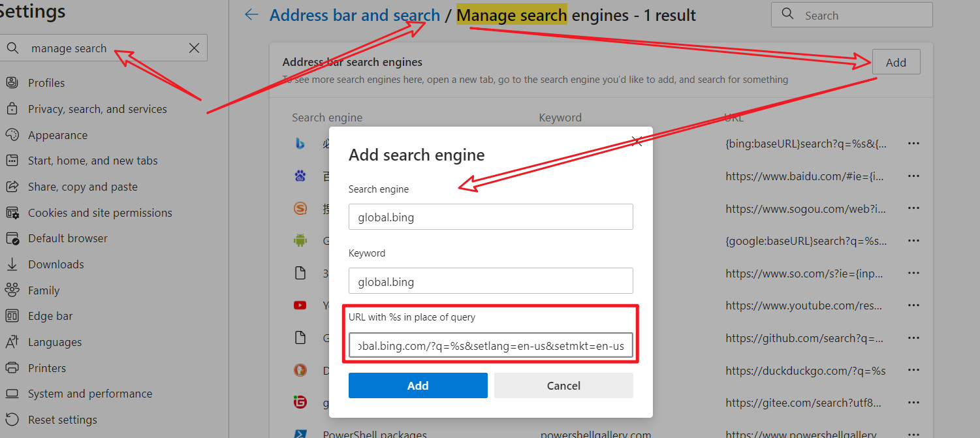
Task: Click the Family icon in sidebar
Action: 12,290
